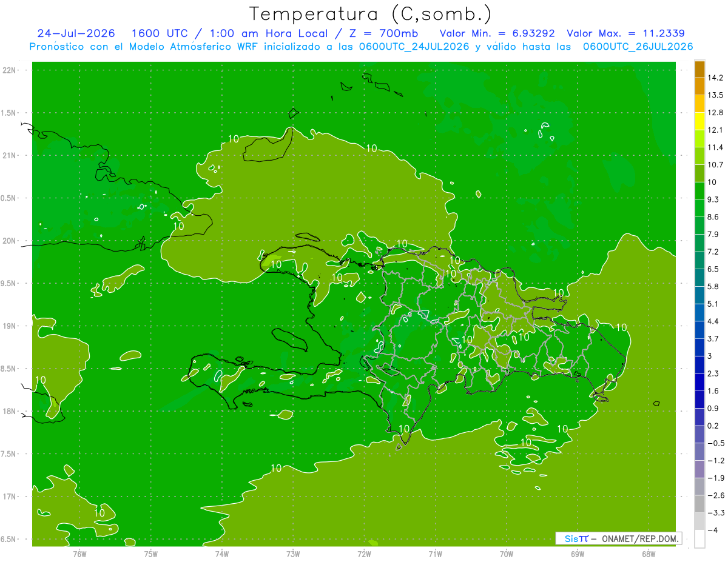The width and height of the screenshot is (728, 562).
Task: Click the "19N" latitude axis label
Action: 10,326
